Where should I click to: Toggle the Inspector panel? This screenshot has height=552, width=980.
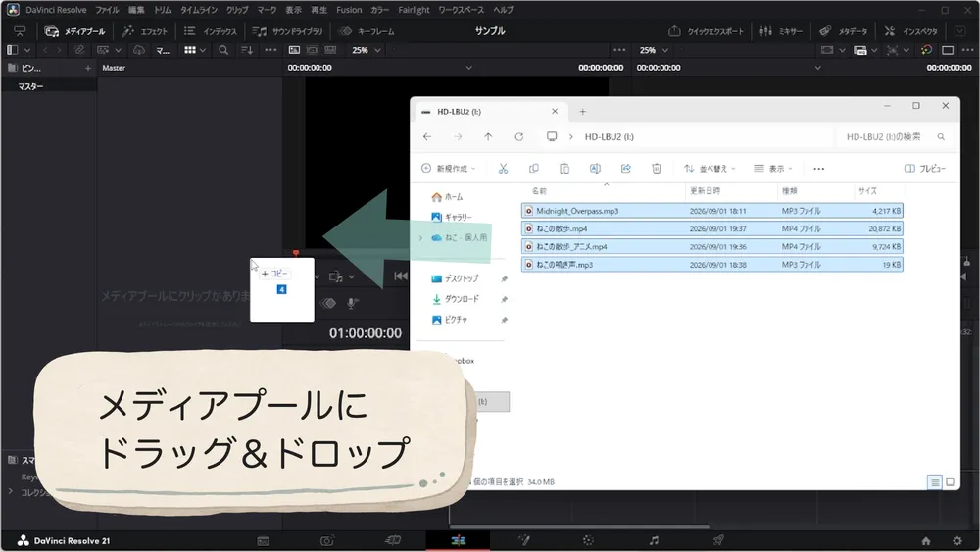[911, 31]
